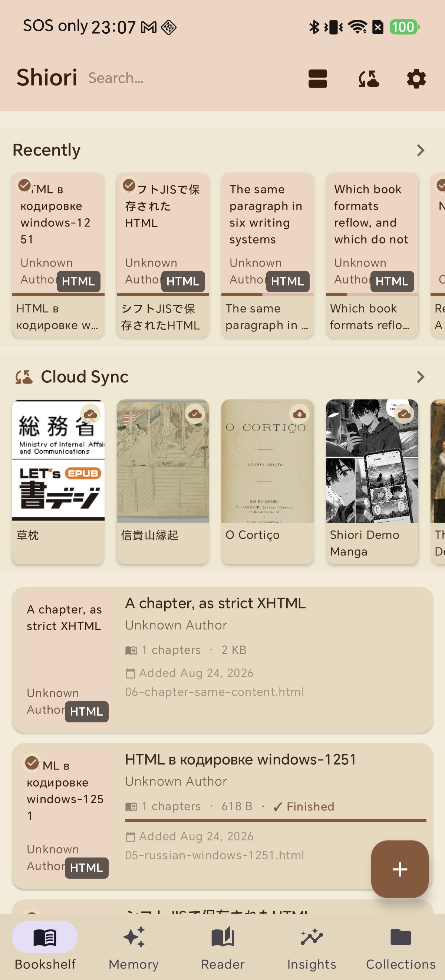The width and height of the screenshot is (445, 980).
Task: Tap HTML badge on strict XHTML list cover
Action: 87,711
